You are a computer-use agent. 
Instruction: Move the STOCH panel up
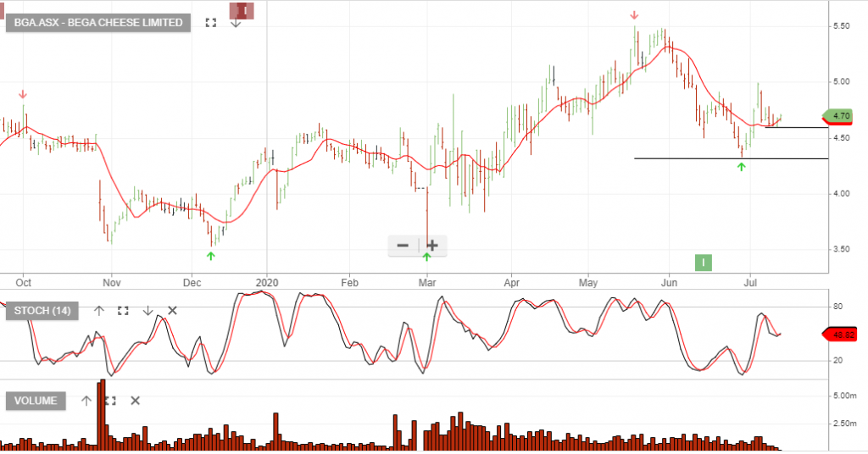98,311
